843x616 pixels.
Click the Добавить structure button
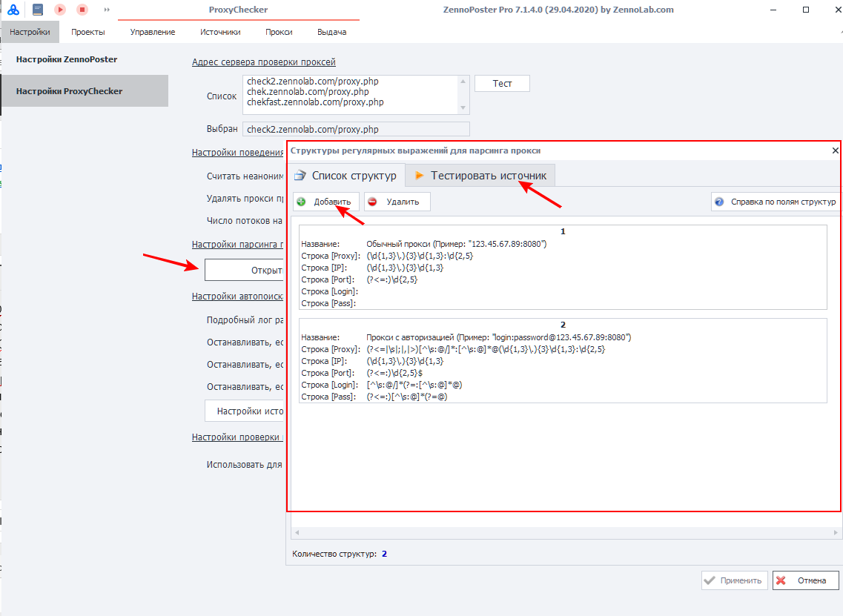click(x=326, y=202)
